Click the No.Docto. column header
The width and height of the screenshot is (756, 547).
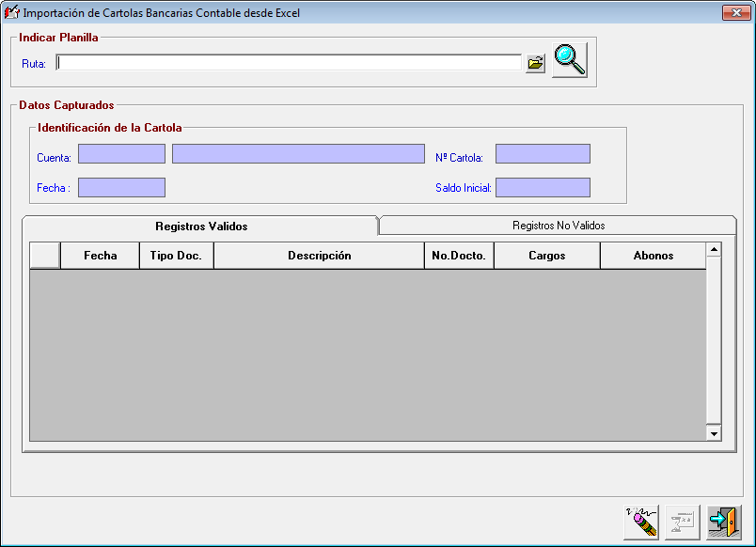pos(459,256)
